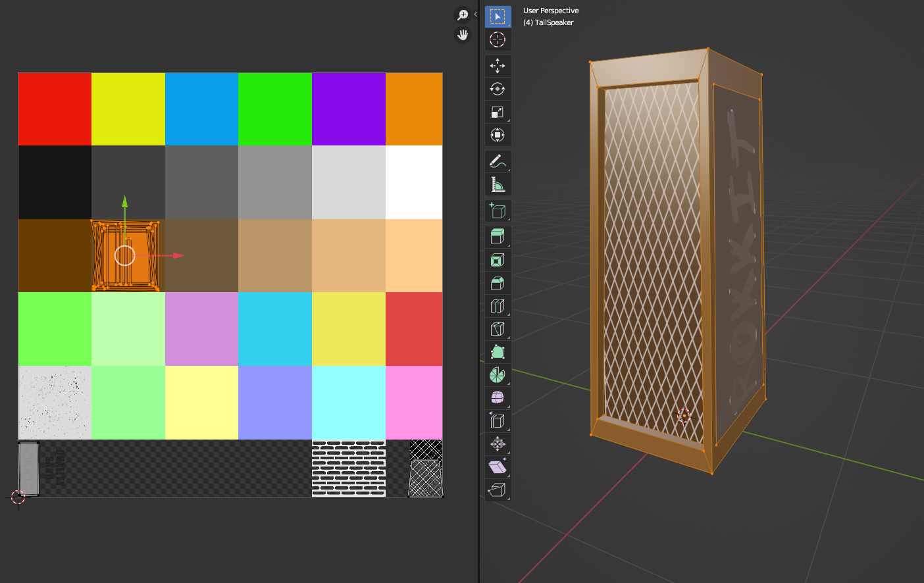Viewport: 924px width, 583px height.
Task: Click the white circle at gizmo center
Action: (125, 255)
